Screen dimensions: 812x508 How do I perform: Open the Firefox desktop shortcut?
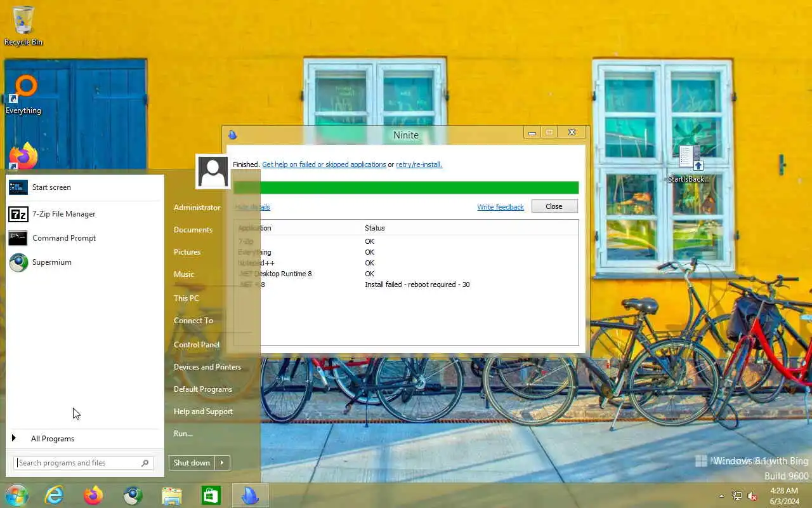(x=23, y=156)
